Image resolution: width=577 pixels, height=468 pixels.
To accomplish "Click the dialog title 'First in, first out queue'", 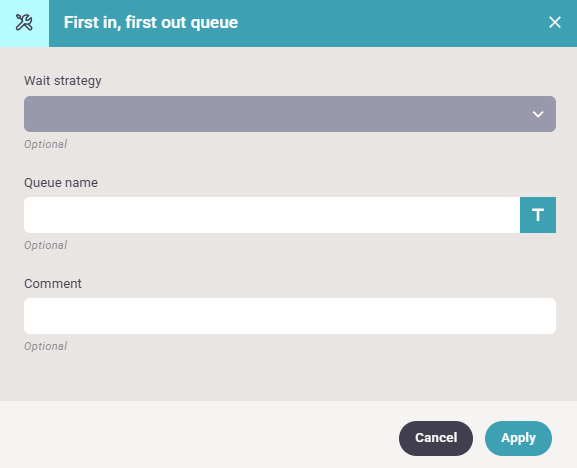I will (x=151, y=22).
